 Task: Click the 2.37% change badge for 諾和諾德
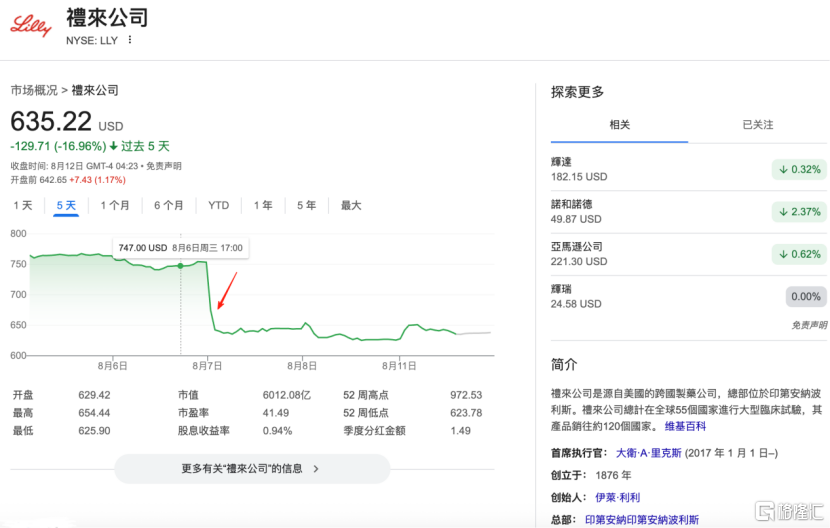[799, 212]
